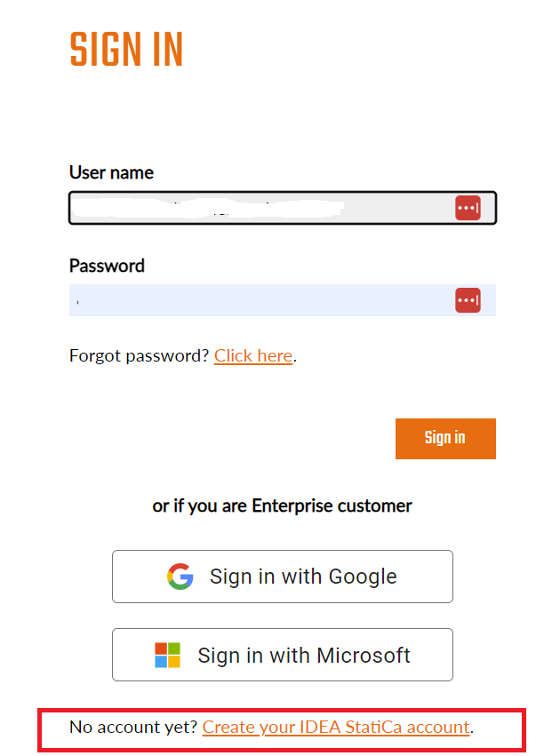Choose Sign in with Google

tap(282, 577)
